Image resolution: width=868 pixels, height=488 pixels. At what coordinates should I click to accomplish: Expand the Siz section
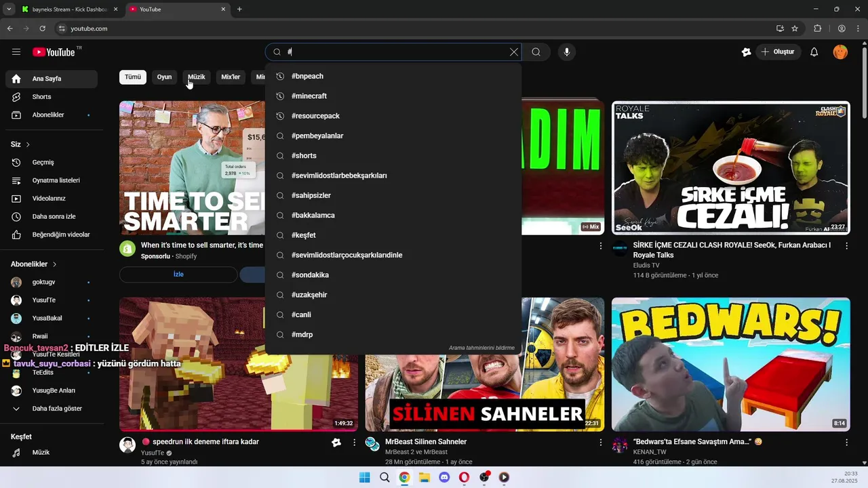(x=20, y=144)
